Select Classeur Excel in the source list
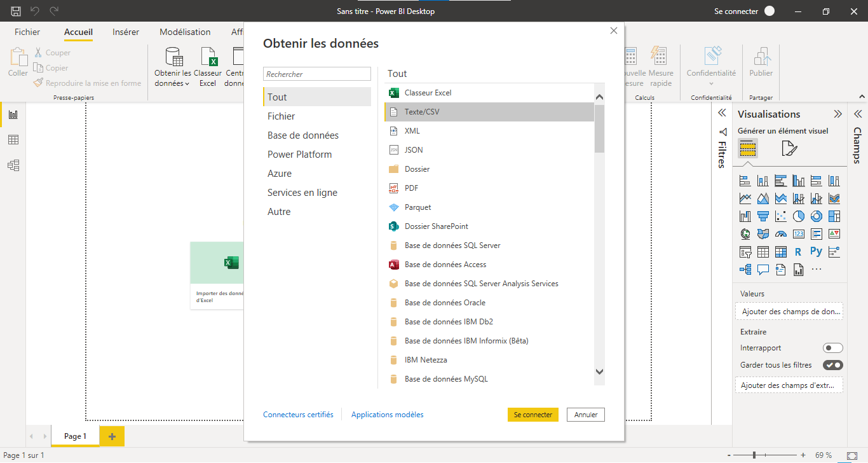The width and height of the screenshot is (868, 463). [489, 93]
